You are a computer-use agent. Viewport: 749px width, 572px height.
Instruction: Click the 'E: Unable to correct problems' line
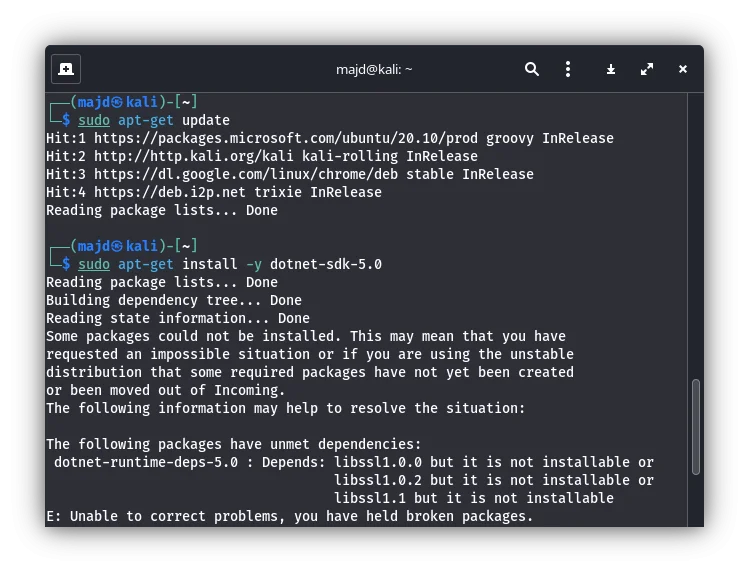coord(289,517)
